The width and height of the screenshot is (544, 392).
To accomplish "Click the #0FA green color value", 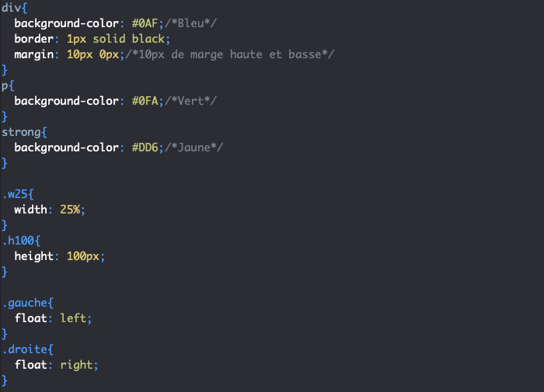I will coord(145,101).
